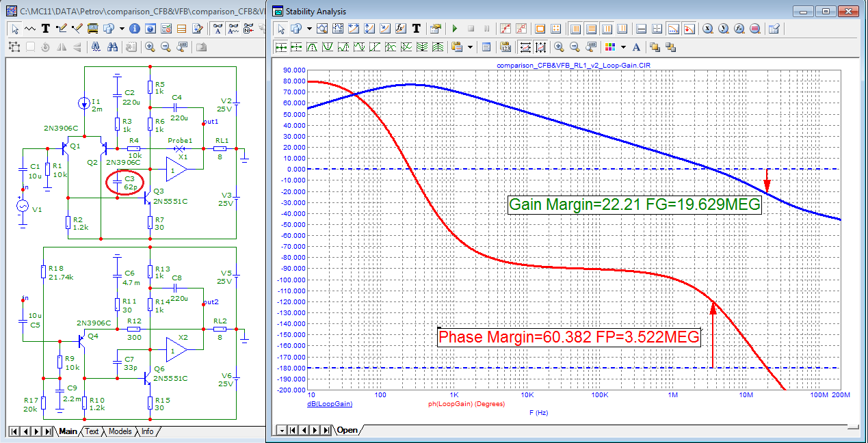Screen dimensions: 868x443
Task: Open the dropdown arrow beside color palette icon
Action: tap(623, 47)
